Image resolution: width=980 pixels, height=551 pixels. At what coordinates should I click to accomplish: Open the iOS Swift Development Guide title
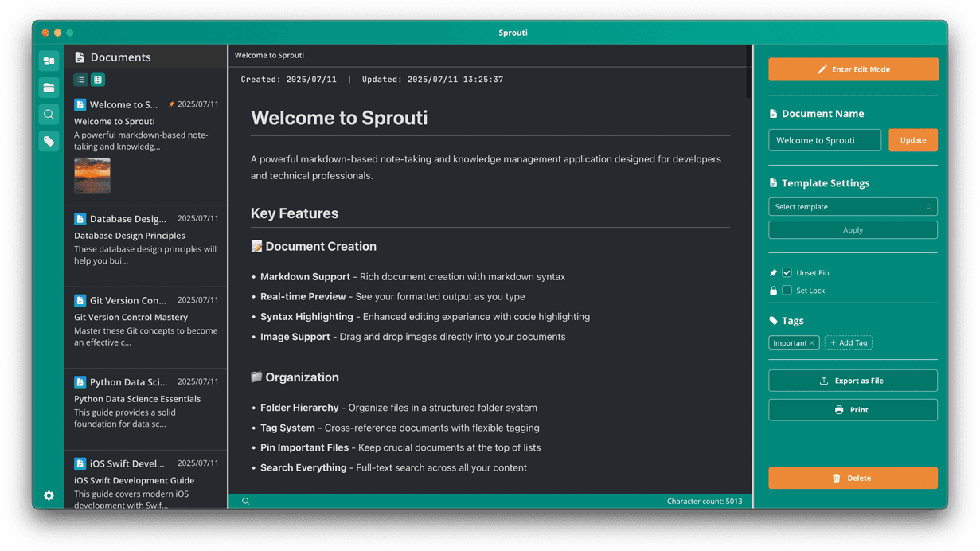coord(134,480)
